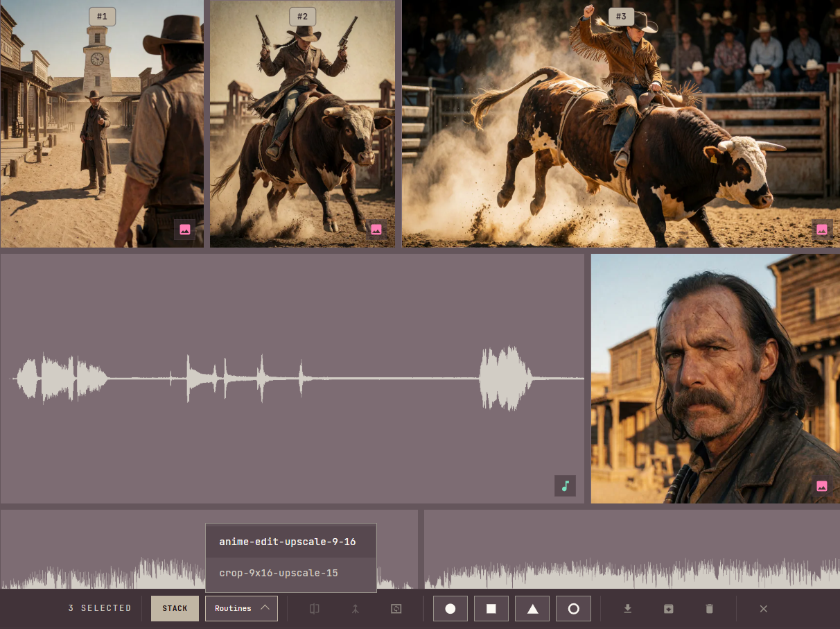
Task: Toggle selection badge #2
Action: pos(302,17)
